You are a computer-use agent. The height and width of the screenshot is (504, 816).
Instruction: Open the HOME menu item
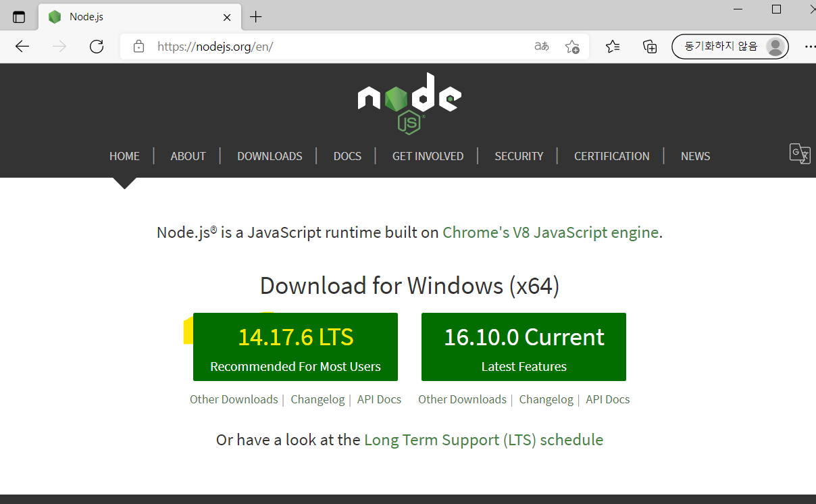[124, 156]
